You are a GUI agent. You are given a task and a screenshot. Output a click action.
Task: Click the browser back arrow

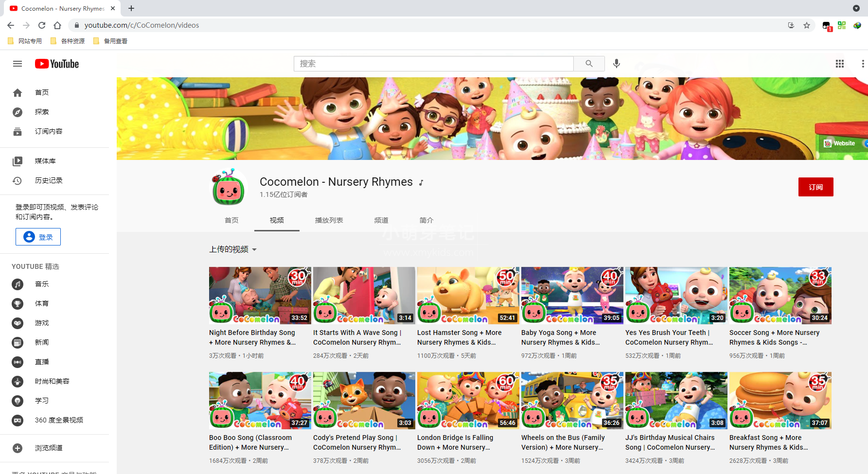click(11, 25)
